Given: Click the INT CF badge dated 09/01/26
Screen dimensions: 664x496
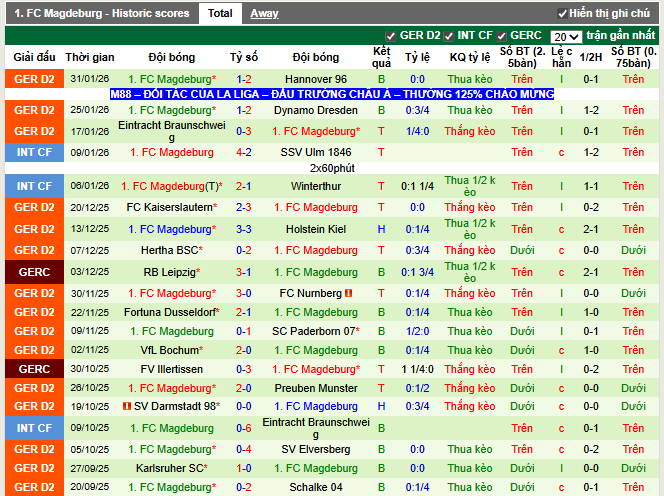Looking at the screenshot, I should coord(34,152).
